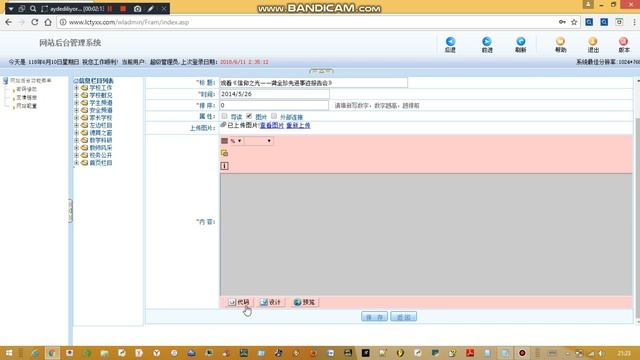Viewport: 640px width, 360px height.
Task: Switch editor to 预览 (preview) view
Action: [x=304, y=302]
